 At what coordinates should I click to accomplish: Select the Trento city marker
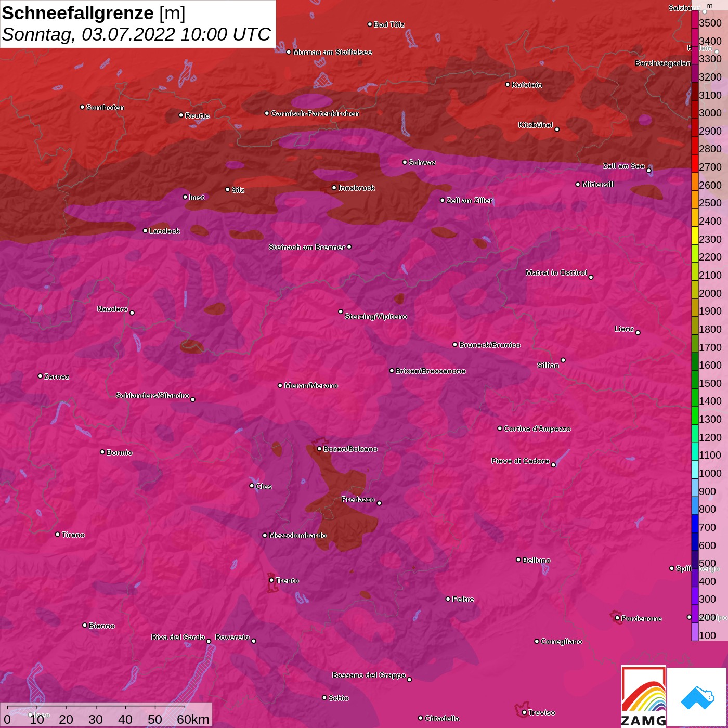(x=271, y=580)
